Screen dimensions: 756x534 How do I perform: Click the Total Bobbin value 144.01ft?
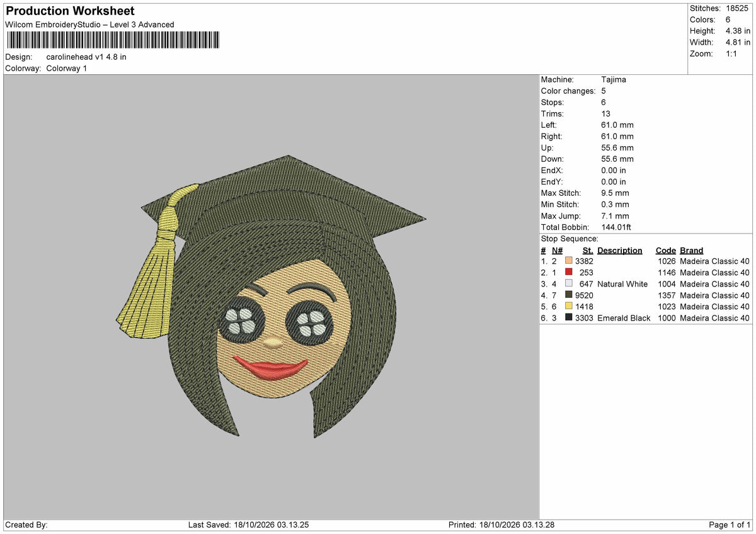coord(616,227)
